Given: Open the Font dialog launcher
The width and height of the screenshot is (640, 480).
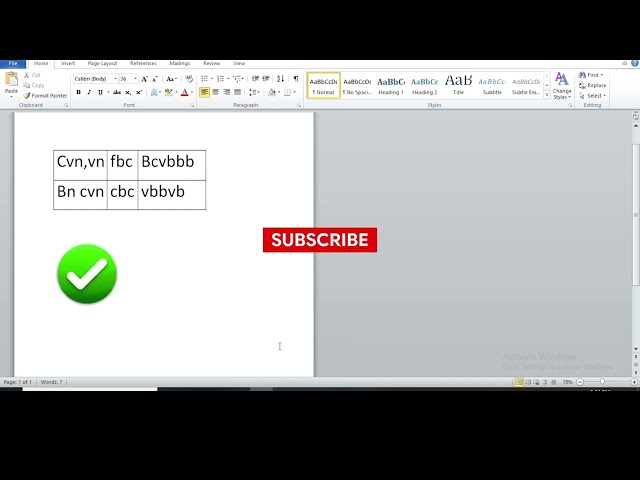Looking at the screenshot, I should [x=192, y=105].
